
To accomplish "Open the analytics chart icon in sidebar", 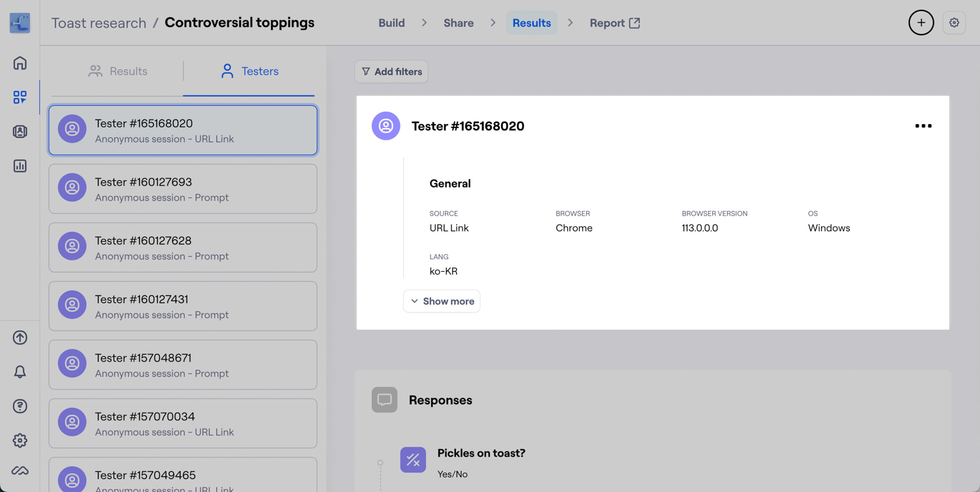I will 20,166.
